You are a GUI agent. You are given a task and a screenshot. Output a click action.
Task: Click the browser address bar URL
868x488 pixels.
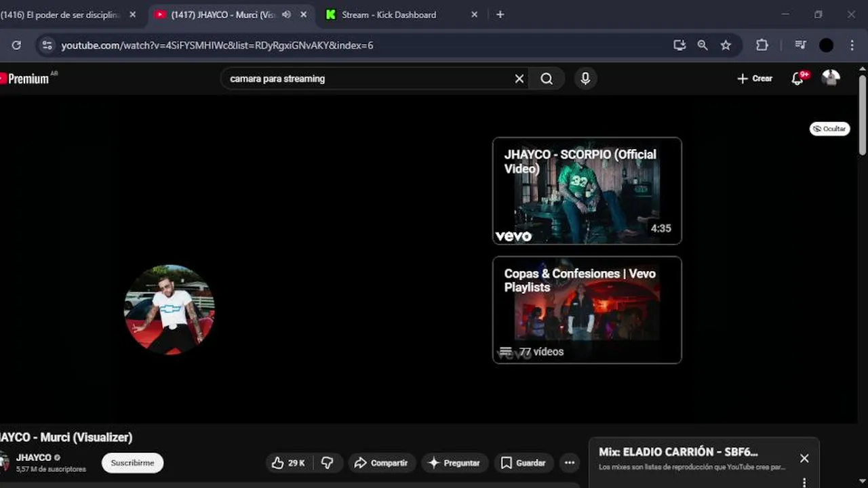click(x=217, y=45)
